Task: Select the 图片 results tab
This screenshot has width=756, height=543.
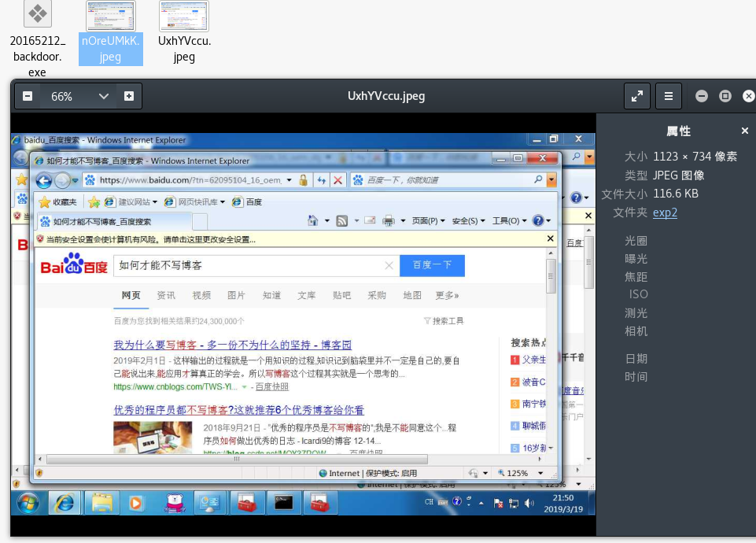Action: [x=236, y=296]
